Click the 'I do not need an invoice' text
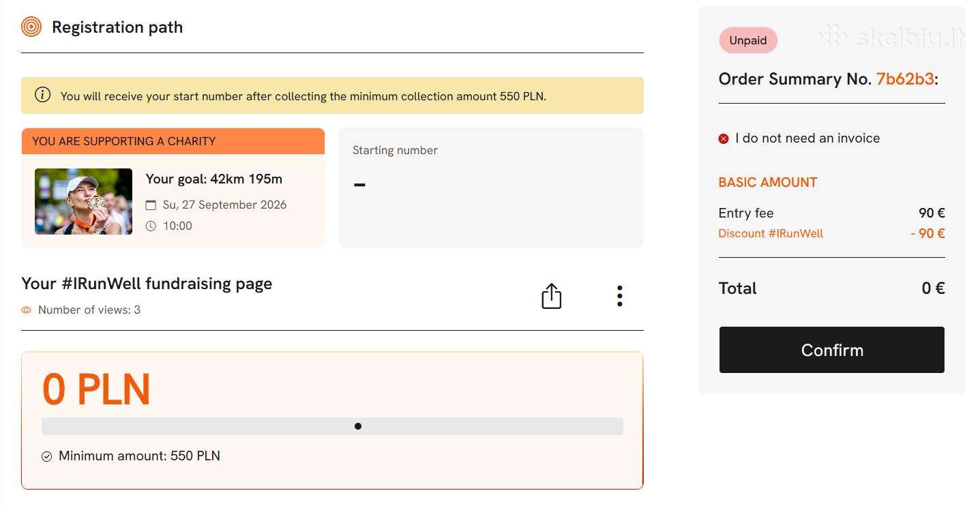Viewport: 980px width, 506px height. click(x=807, y=138)
